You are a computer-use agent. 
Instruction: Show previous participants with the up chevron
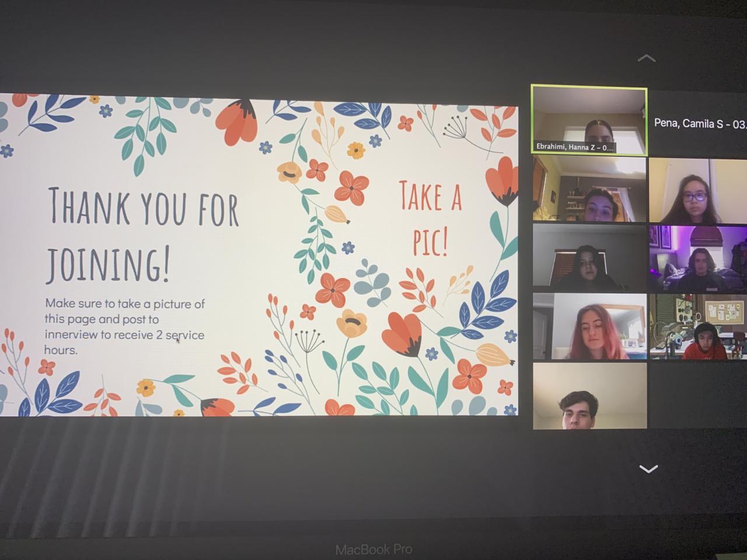tap(647, 58)
